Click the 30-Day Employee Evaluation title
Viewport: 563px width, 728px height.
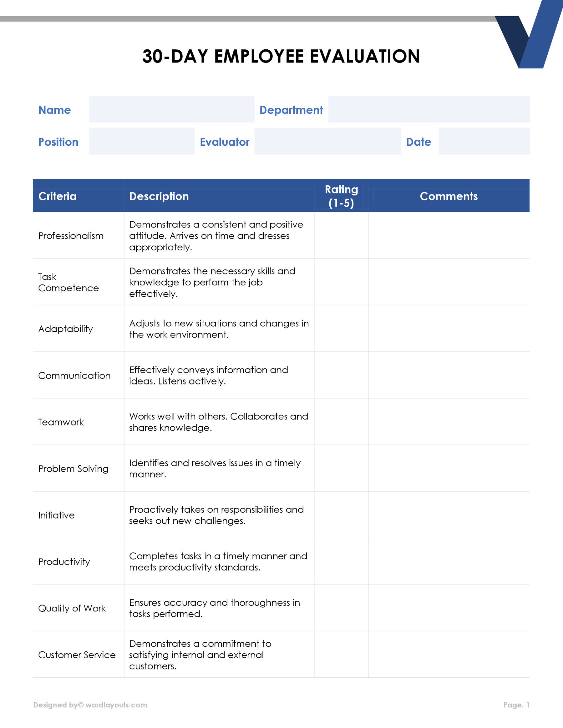point(281,56)
